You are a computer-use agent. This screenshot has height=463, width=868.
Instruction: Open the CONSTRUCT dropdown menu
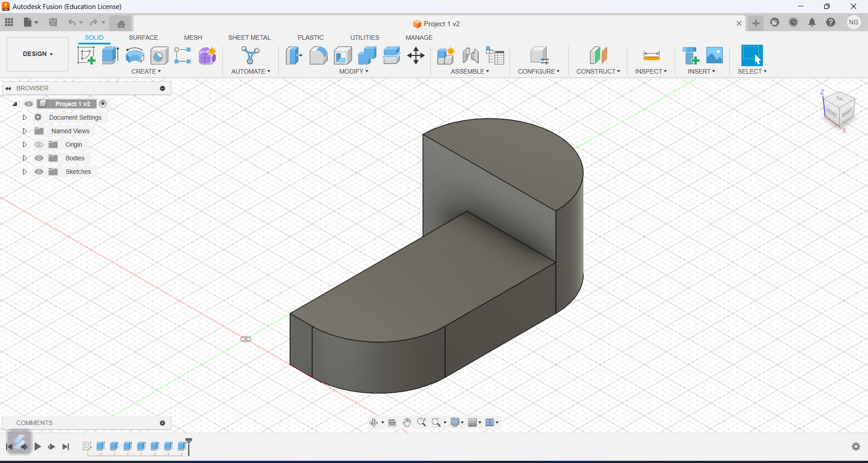pyautogui.click(x=598, y=71)
